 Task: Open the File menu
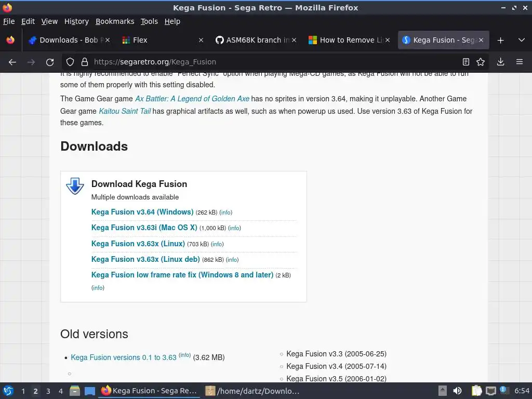pos(9,21)
